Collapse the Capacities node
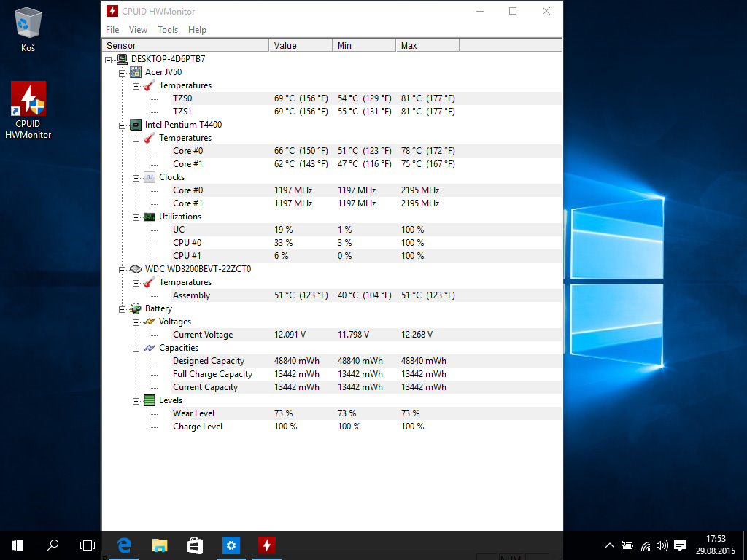 pyautogui.click(x=136, y=349)
